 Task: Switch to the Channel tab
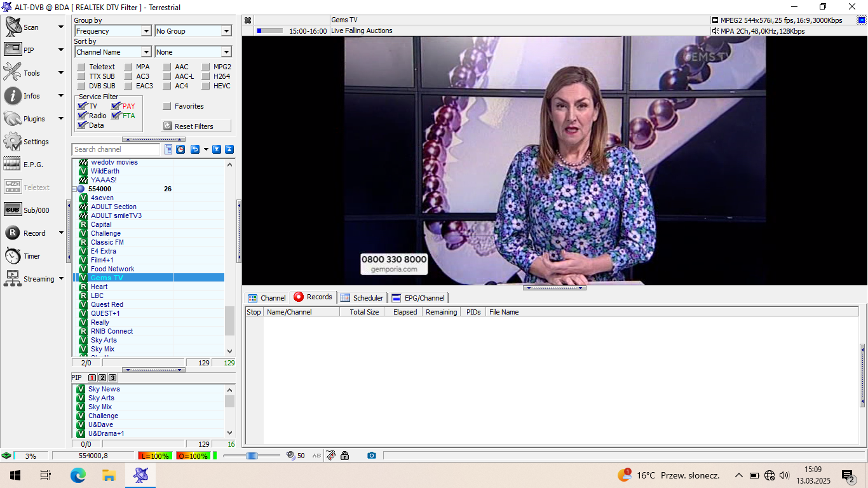[267, 297]
